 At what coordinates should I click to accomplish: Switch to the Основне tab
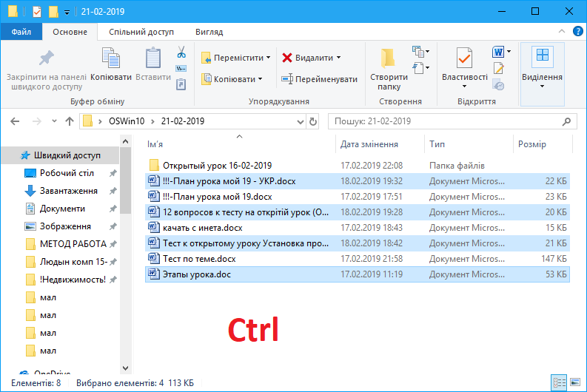point(70,32)
